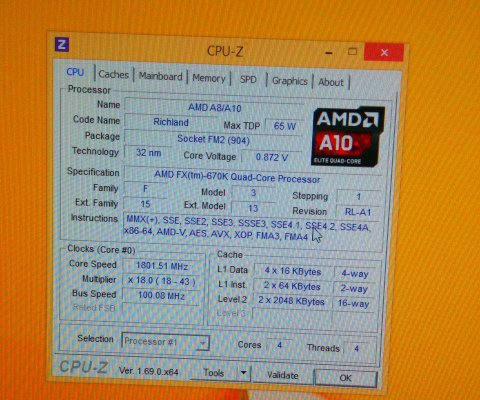Click the Specification field AMD FX(tm)-670K

(253, 177)
